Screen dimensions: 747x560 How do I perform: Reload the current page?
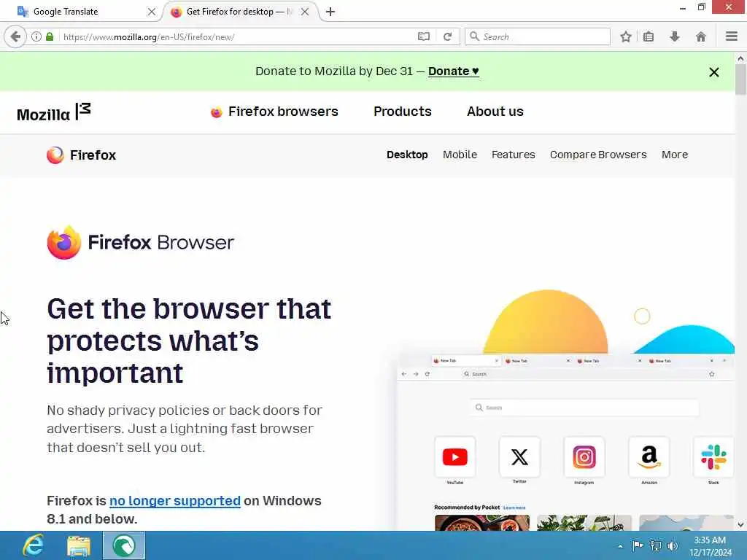coord(447,36)
